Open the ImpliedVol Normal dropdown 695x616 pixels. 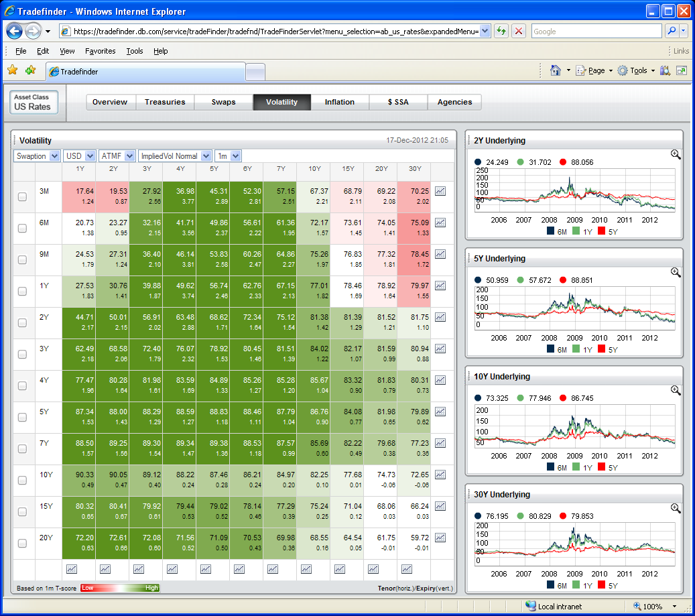(x=175, y=156)
